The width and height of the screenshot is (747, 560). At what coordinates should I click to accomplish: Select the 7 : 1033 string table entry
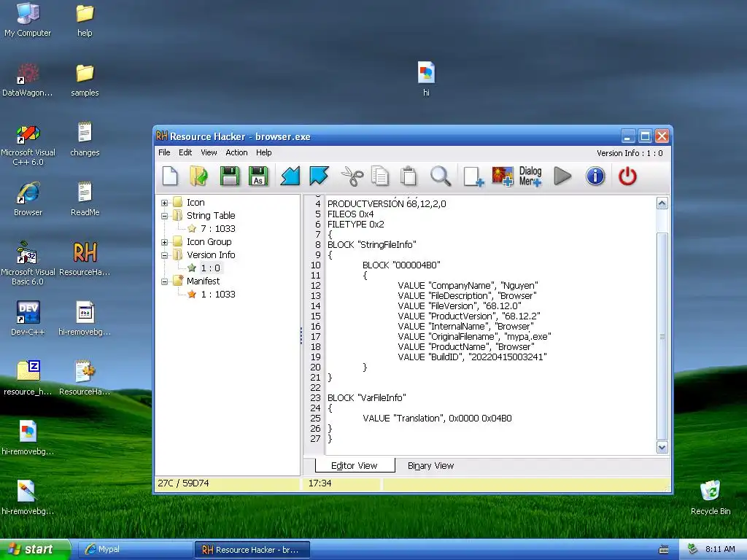217,228
